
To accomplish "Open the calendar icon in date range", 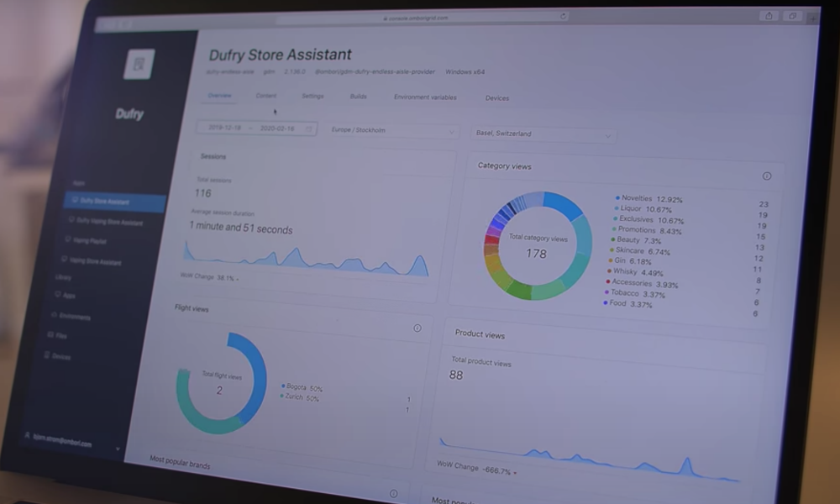I will [x=308, y=129].
